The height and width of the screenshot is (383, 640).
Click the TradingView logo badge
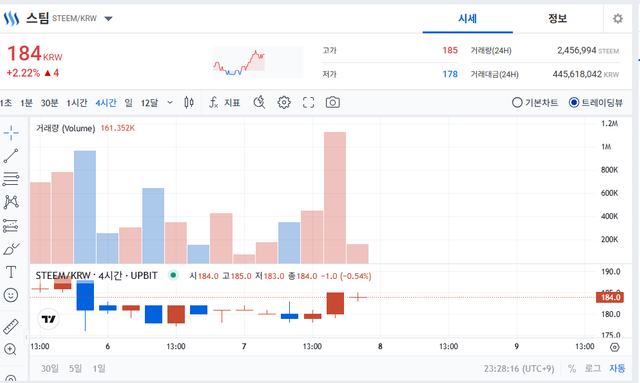coord(49,319)
